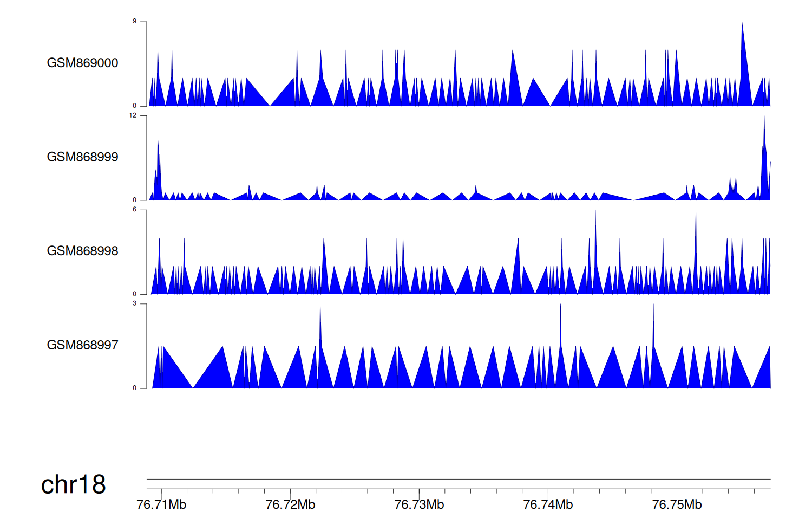The image size is (812, 531).
Task: Click the GSM868998 track label
Action: pos(82,251)
